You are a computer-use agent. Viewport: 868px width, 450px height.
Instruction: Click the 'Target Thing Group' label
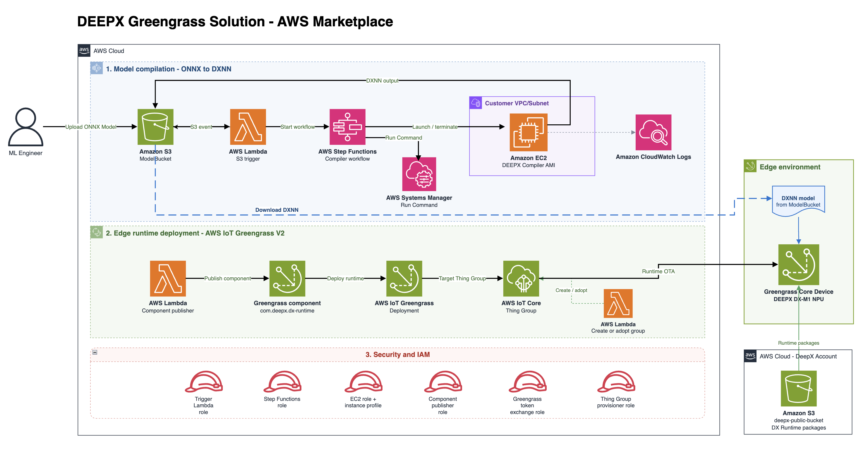point(462,278)
